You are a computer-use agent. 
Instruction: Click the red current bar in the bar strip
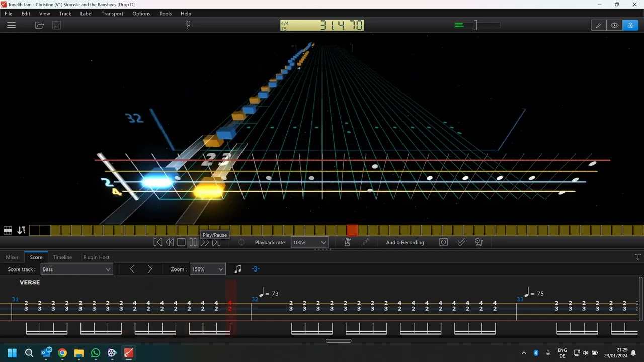click(x=352, y=230)
